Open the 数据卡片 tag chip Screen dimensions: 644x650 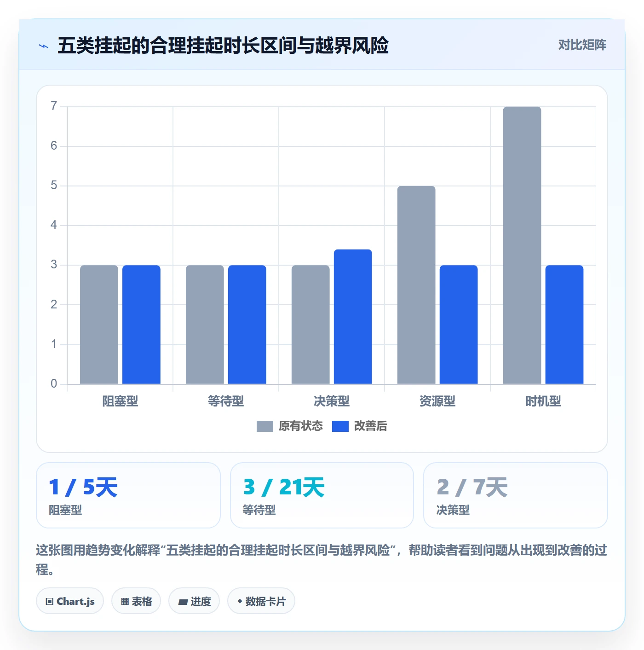(x=261, y=601)
